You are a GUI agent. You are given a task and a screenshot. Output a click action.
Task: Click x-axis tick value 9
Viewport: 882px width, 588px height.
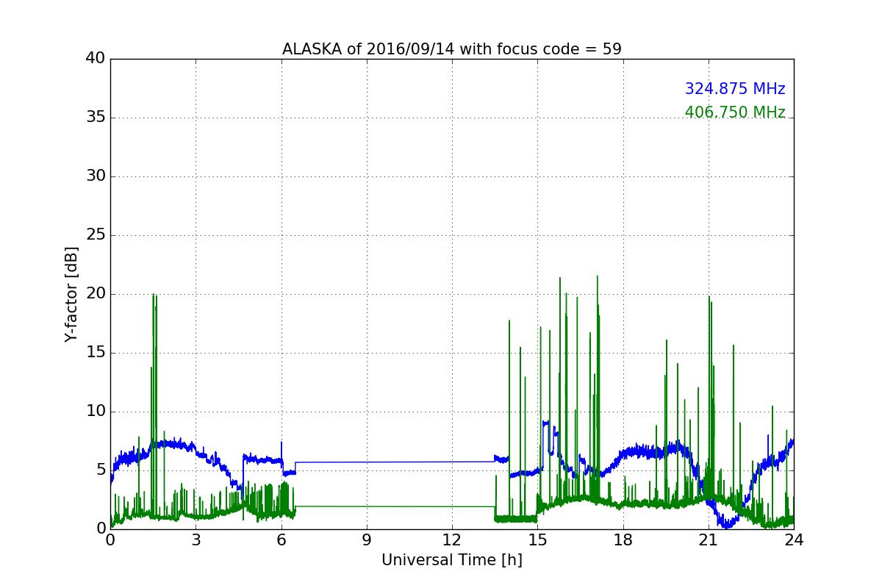[366, 540]
